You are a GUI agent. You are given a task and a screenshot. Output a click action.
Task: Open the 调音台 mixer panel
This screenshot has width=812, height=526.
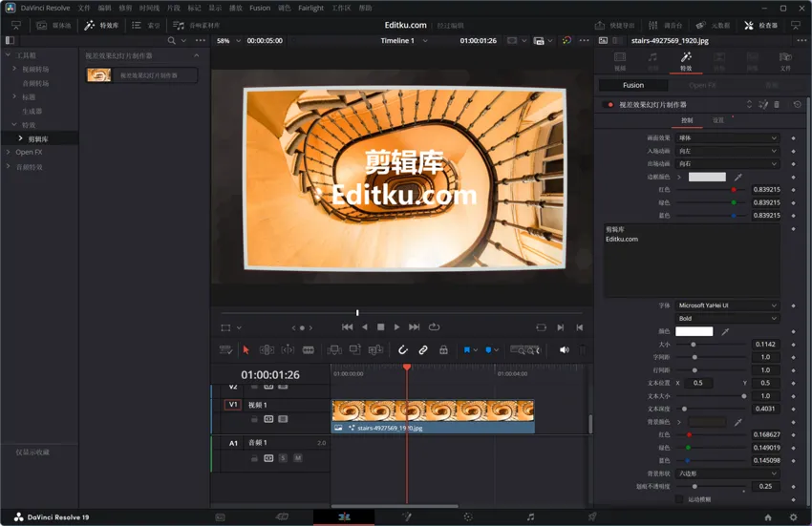[665, 25]
